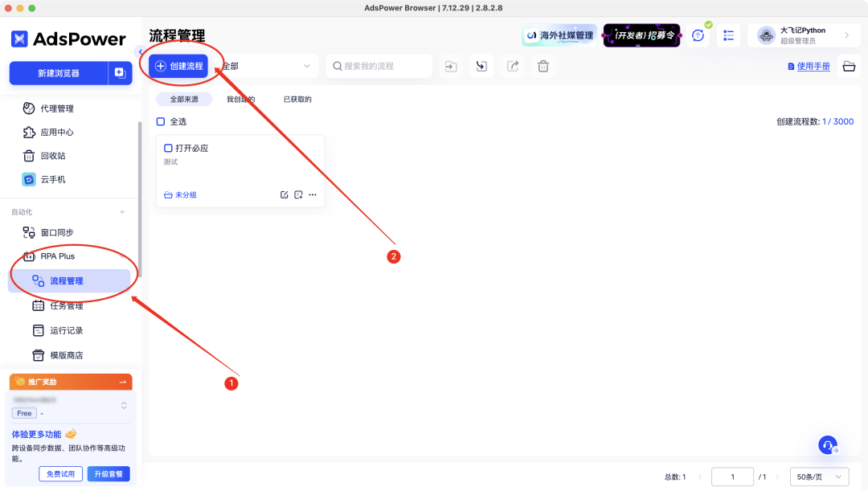The height and width of the screenshot is (491, 868).
Task: Open more options on 打开必应 card
Action: tap(313, 194)
